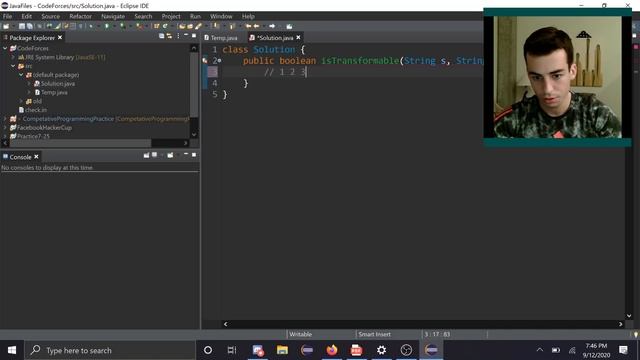Open the File menu
Viewport: 640px width, 360px height.
pos(7,16)
